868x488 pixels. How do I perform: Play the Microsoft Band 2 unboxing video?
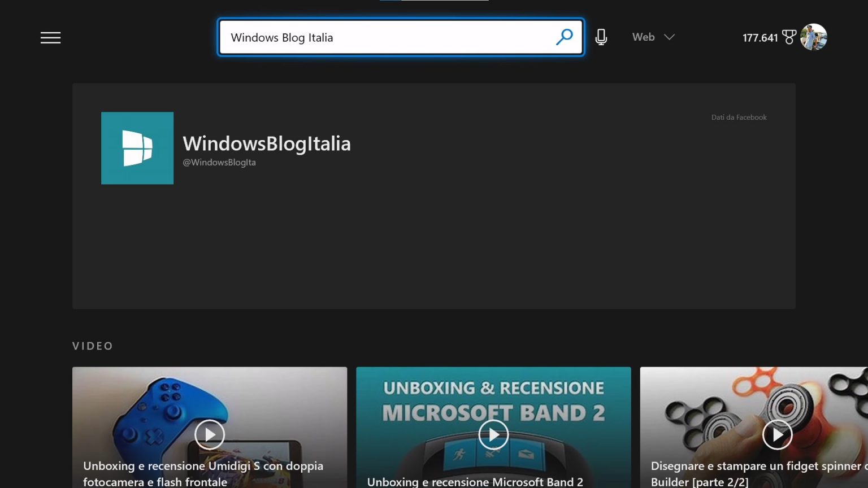click(493, 434)
